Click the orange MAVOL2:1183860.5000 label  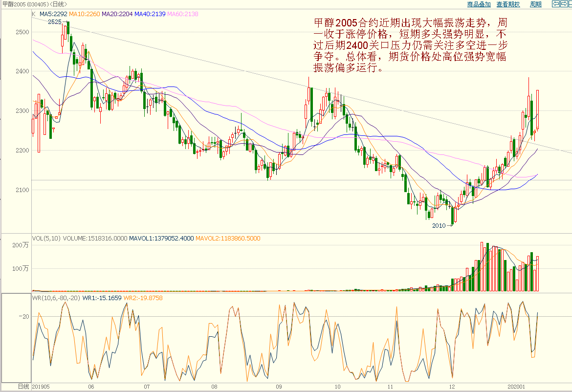228,239
